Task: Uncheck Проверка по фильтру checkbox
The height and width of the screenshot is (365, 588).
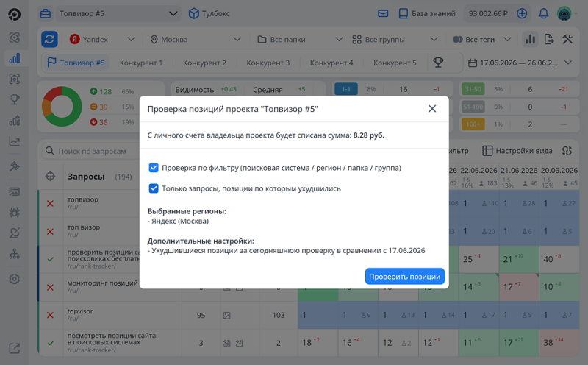Action: [x=154, y=168]
